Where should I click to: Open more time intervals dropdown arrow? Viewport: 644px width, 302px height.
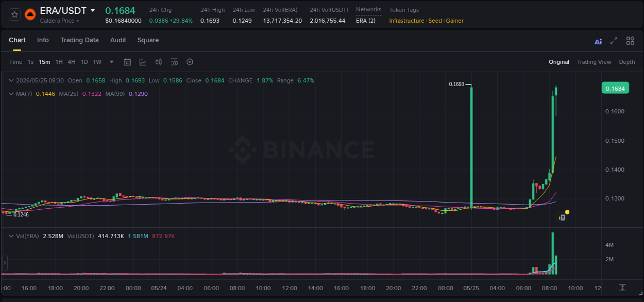(x=112, y=62)
